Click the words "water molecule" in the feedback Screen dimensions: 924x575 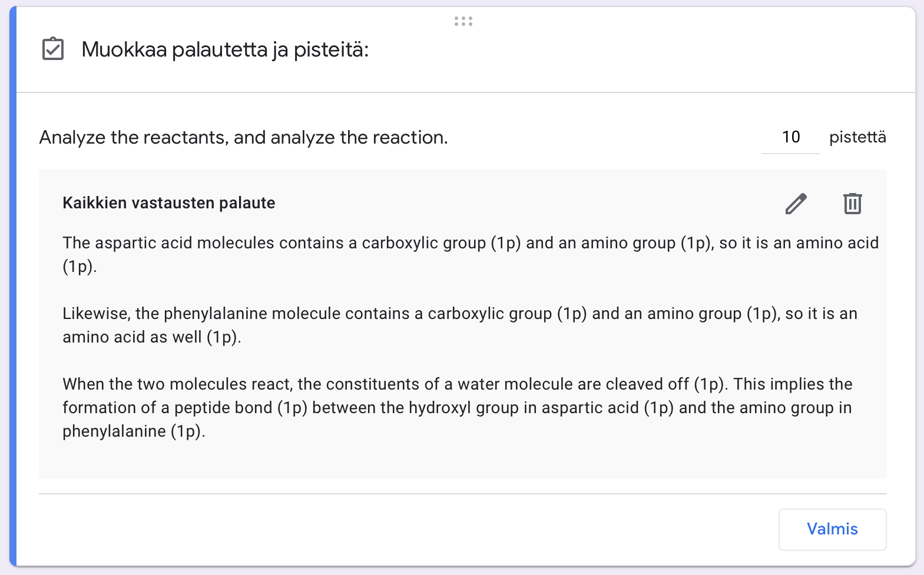[515, 384]
